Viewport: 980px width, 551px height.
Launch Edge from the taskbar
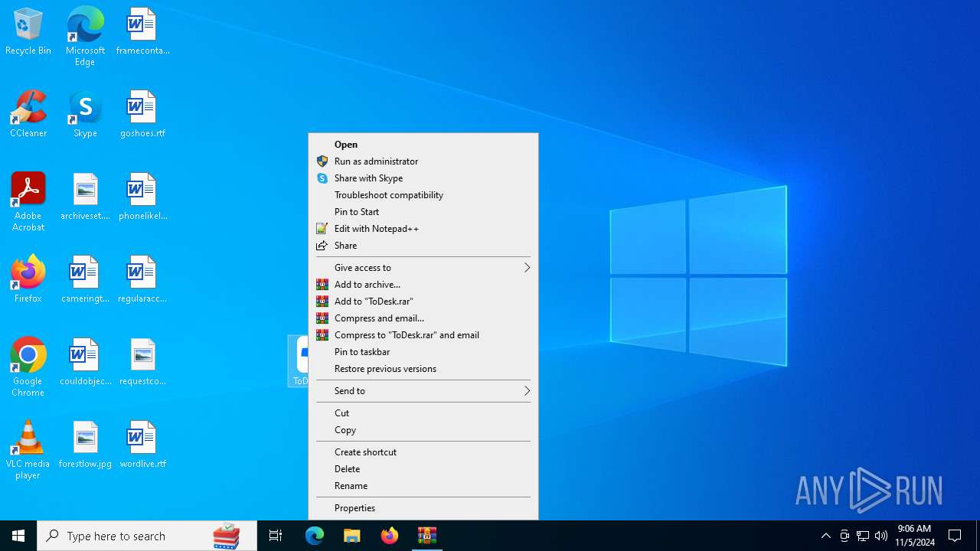[x=315, y=536]
